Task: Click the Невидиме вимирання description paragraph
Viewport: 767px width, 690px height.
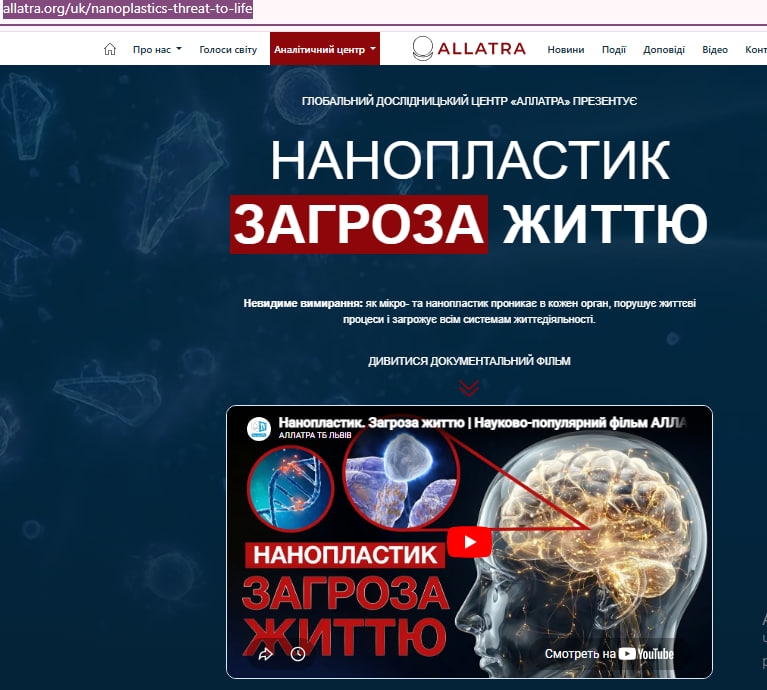Action: click(x=469, y=311)
